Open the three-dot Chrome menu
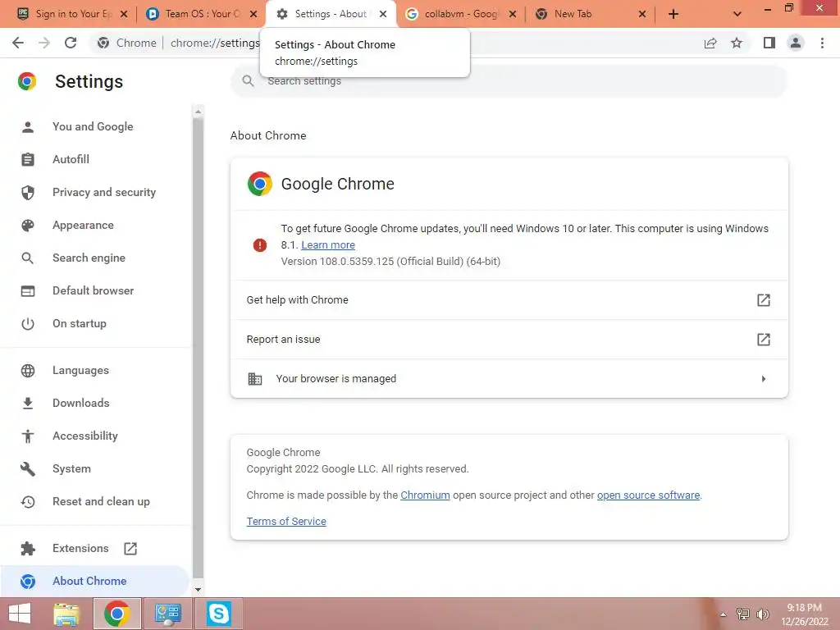The height and width of the screenshot is (630, 840). point(822,43)
